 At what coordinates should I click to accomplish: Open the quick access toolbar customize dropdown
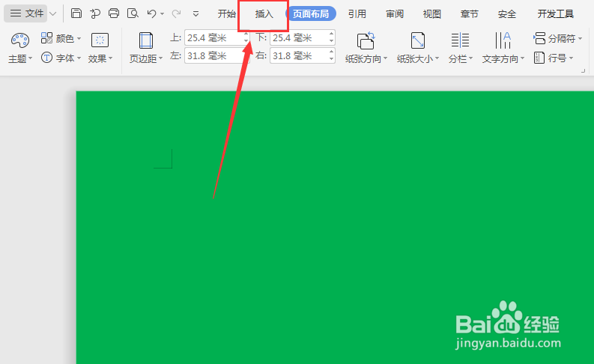196,14
